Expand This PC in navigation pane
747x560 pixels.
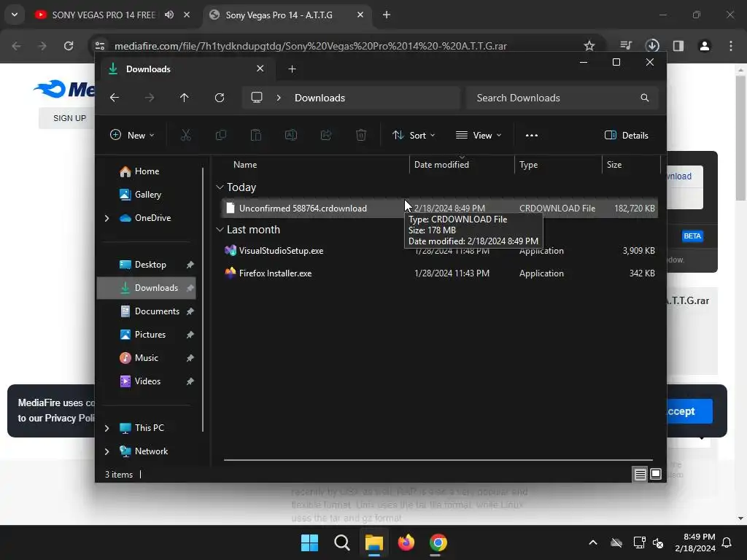pos(107,428)
